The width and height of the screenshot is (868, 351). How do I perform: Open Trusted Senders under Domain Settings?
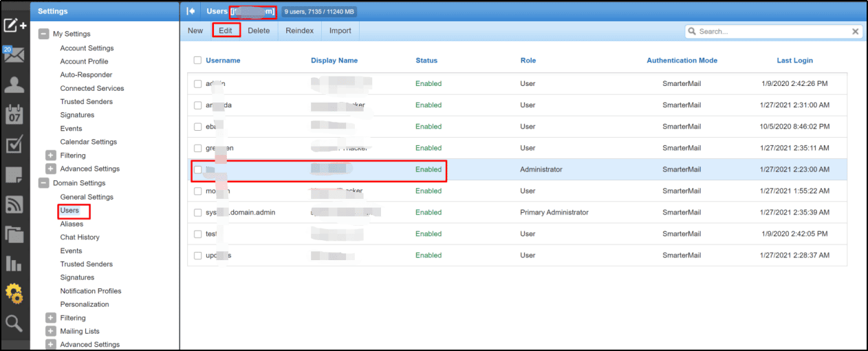coord(87,264)
